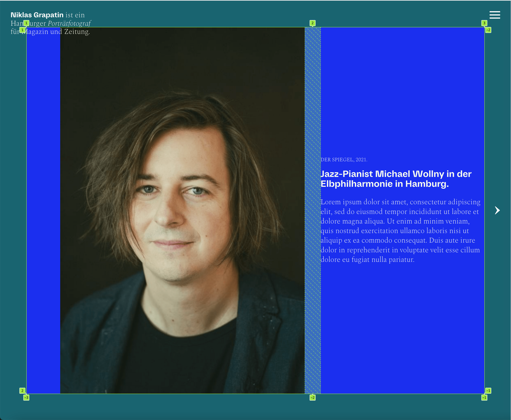Click bottom grid column badge -1
The height and width of the screenshot is (420, 511).
(x=484, y=397)
